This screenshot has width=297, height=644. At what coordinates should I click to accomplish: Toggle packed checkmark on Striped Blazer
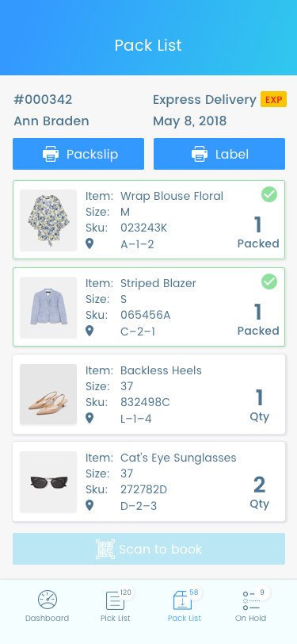tap(269, 282)
